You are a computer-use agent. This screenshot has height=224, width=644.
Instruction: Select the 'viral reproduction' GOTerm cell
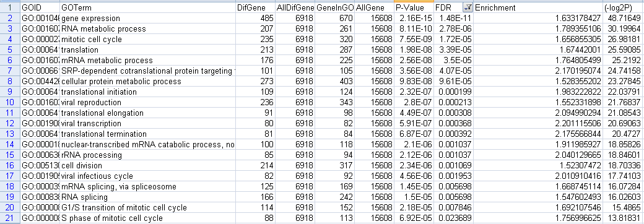point(148,102)
